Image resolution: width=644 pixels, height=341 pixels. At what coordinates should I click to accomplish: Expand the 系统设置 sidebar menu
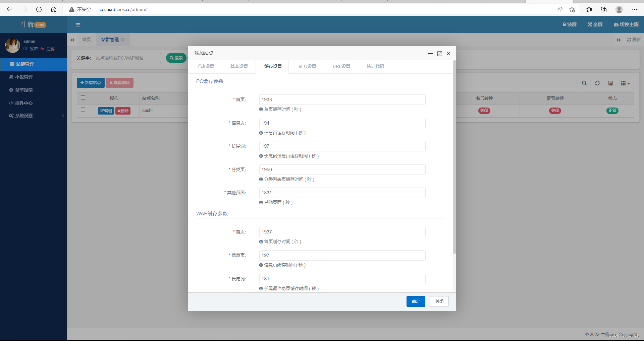click(x=24, y=116)
